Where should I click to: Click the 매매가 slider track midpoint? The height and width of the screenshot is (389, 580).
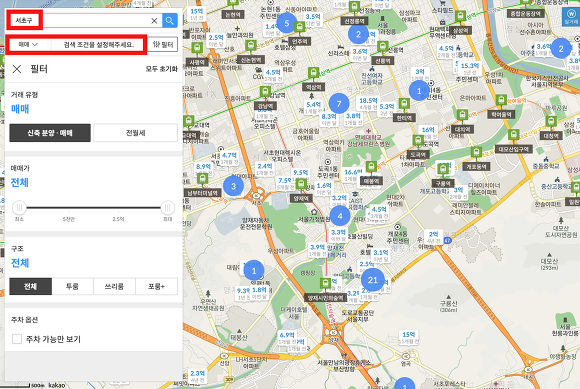pyautogui.click(x=94, y=207)
